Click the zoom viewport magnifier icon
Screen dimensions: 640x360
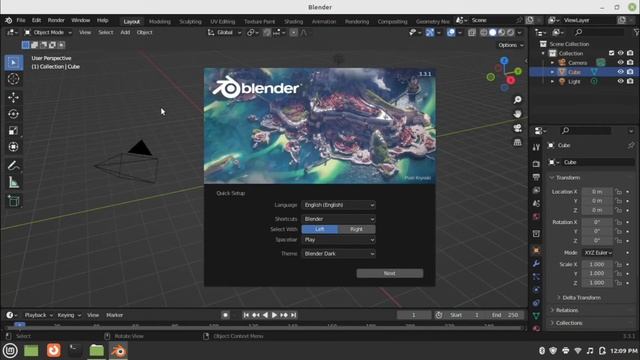(518, 100)
